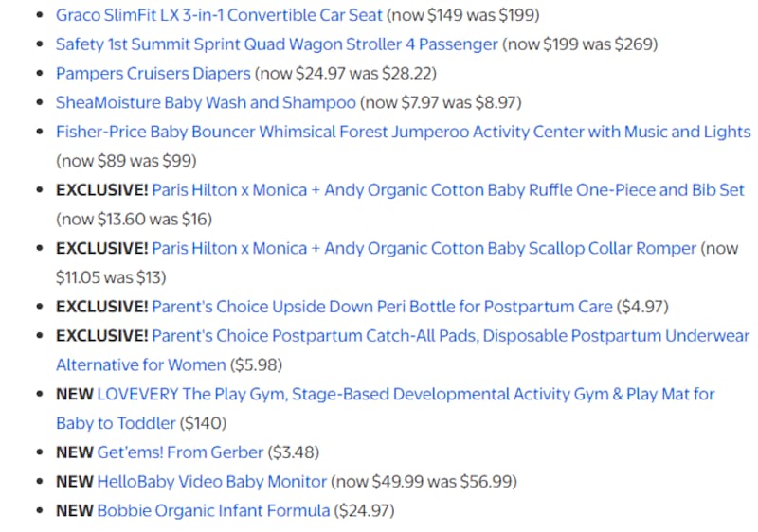Click the NEW label before HelloBaby monitor
Viewport: 758px width, 532px height.
pos(74,482)
